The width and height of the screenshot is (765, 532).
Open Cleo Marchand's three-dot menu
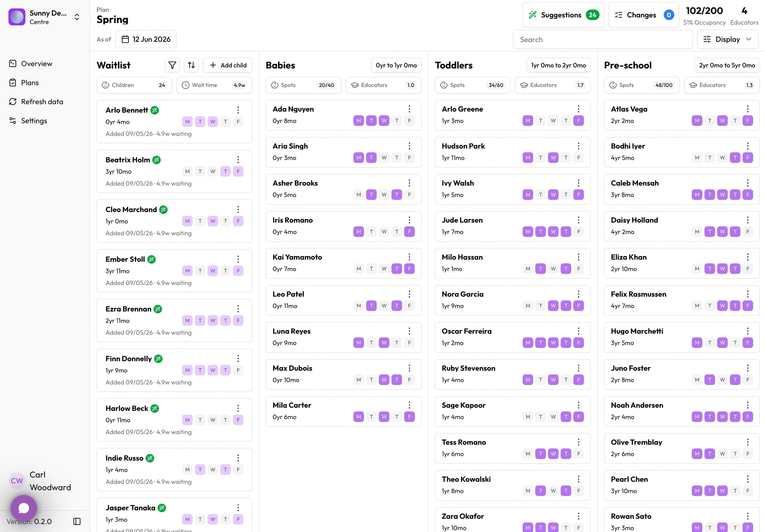(x=238, y=209)
